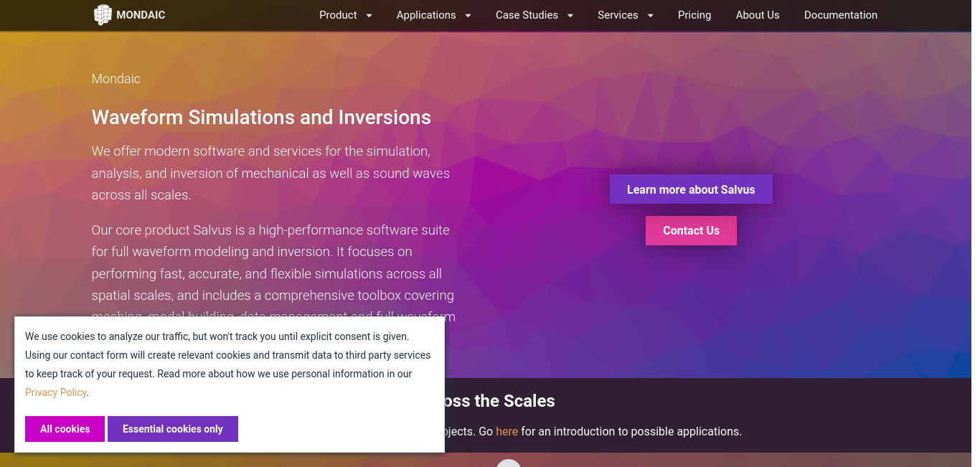The image size is (980, 467).
Task: Open the Applications menu
Action: tap(426, 15)
